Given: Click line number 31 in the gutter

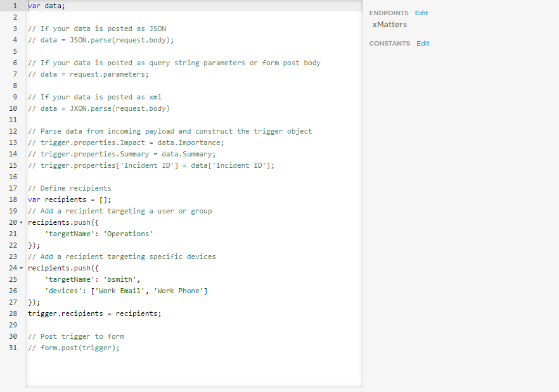Looking at the screenshot, I should (13, 348).
